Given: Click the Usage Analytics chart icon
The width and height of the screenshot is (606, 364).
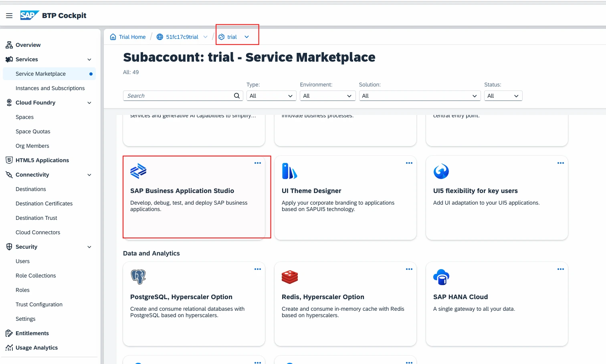Looking at the screenshot, I should click(9, 348).
